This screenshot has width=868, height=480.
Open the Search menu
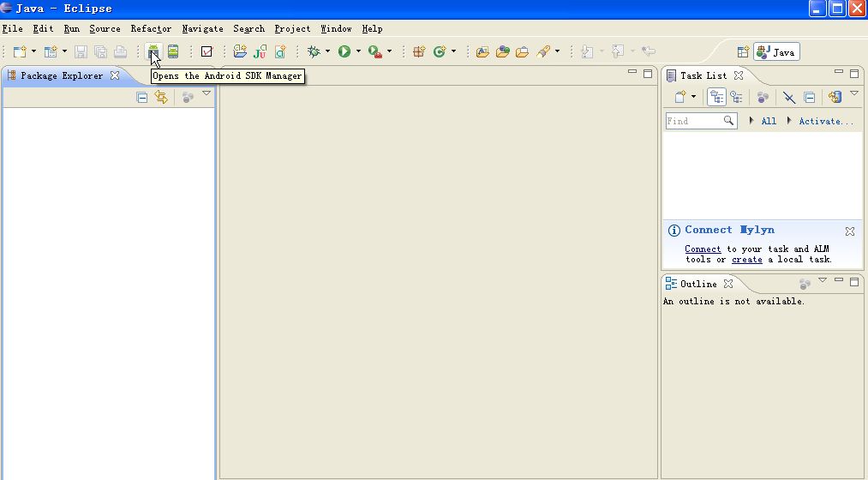click(248, 29)
